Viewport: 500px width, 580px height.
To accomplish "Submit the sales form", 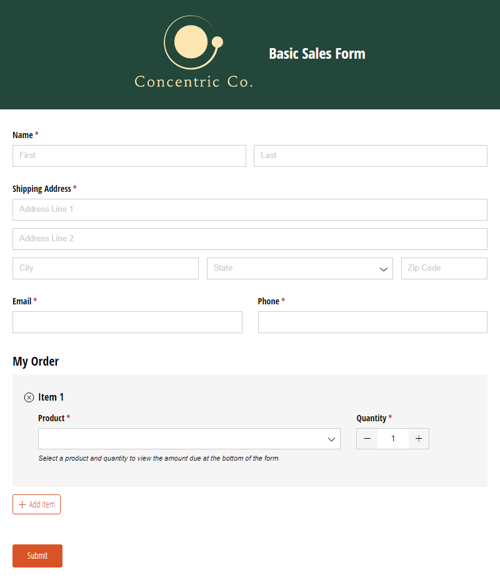I will click(37, 556).
